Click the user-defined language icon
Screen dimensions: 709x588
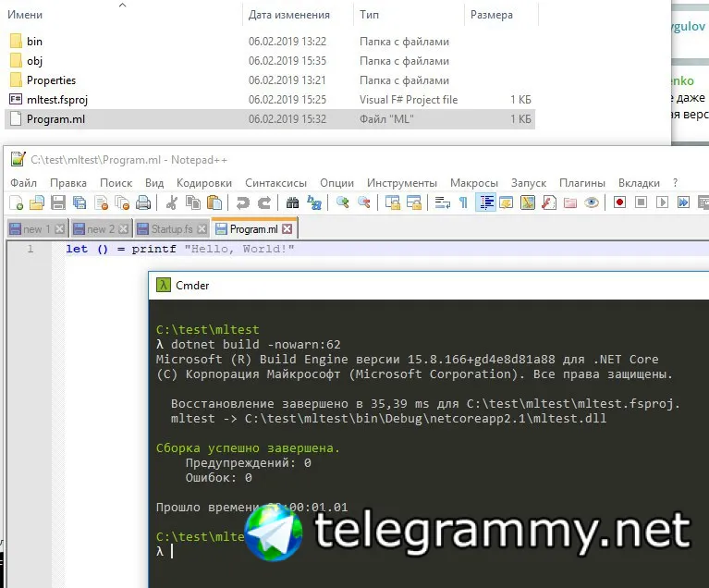(506, 202)
